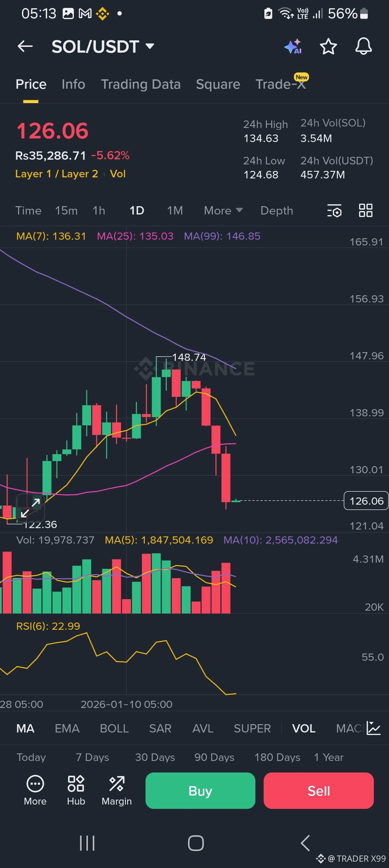The width and height of the screenshot is (389, 868).
Task: Open chart layout with the grid icon
Action: point(366,211)
